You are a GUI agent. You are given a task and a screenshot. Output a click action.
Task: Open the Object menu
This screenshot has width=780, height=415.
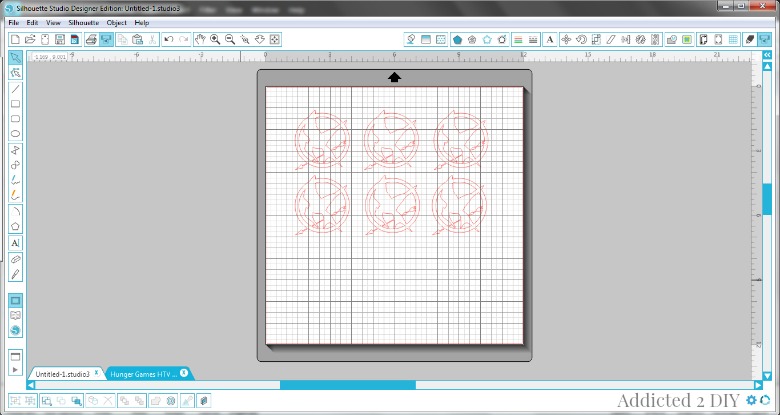point(116,23)
